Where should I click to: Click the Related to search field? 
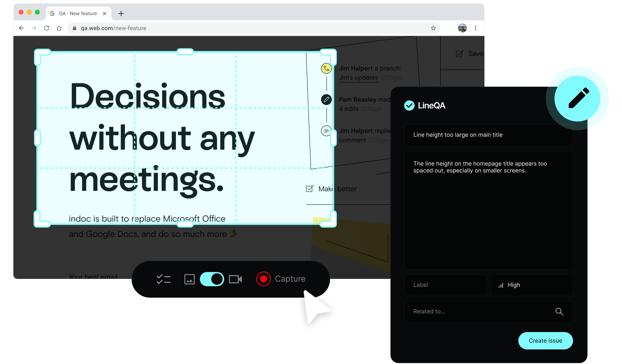(x=488, y=312)
